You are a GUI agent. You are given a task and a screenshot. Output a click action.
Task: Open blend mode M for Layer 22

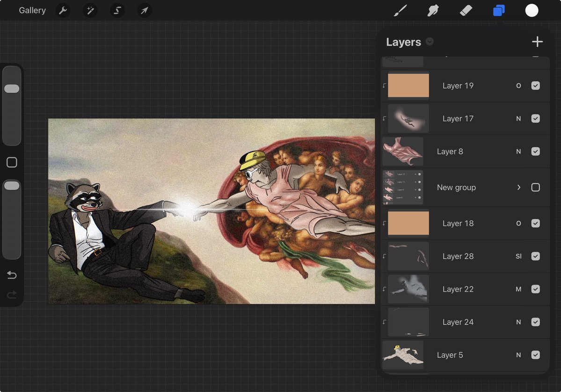pos(518,289)
